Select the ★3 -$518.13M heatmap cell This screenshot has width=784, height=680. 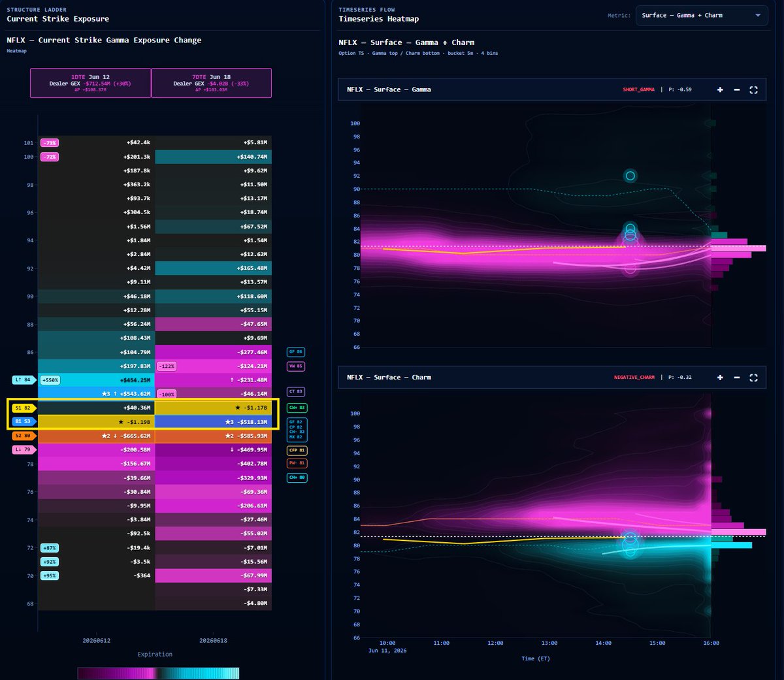click(x=213, y=422)
